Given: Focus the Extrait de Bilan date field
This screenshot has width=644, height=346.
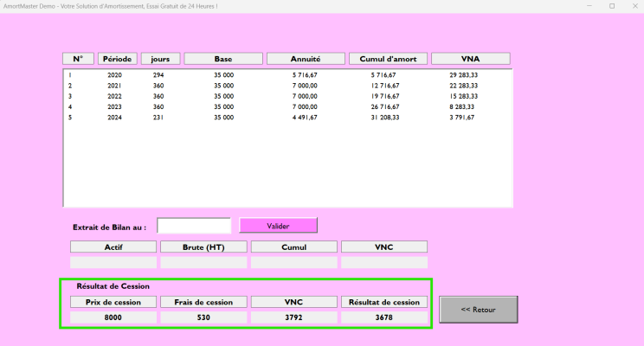Looking at the screenshot, I should tap(194, 226).
